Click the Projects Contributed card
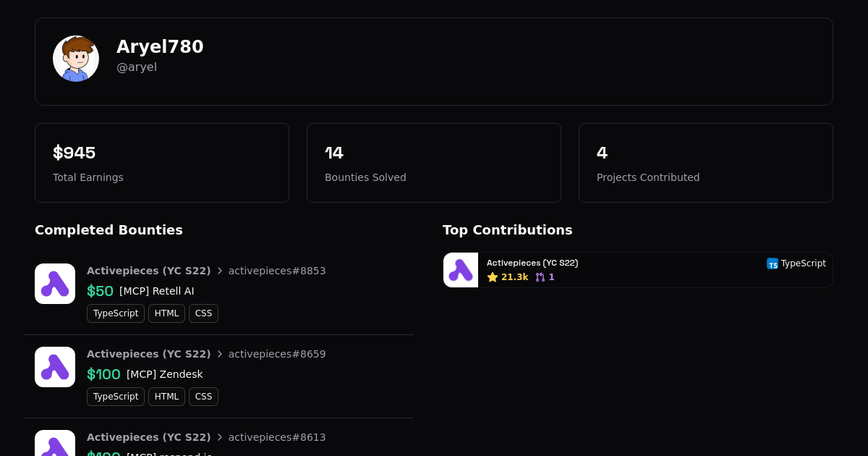This screenshot has width=868, height=456. coord(706,163)
